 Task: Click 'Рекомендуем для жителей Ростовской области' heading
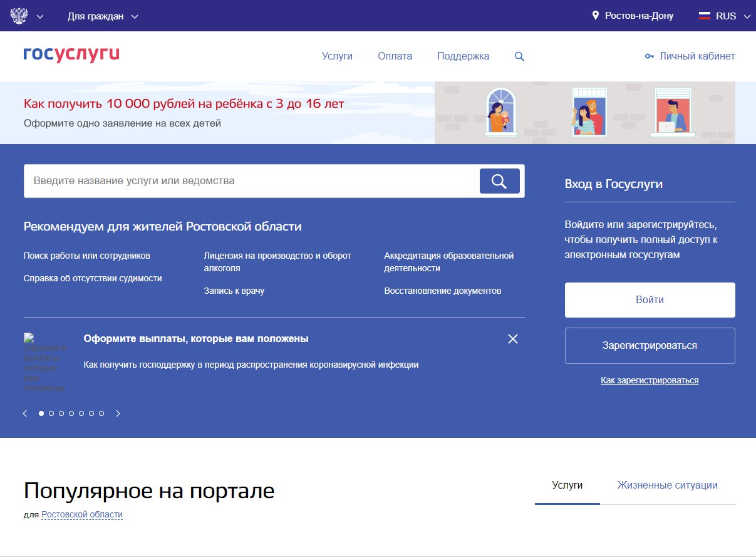coord(163,227)
